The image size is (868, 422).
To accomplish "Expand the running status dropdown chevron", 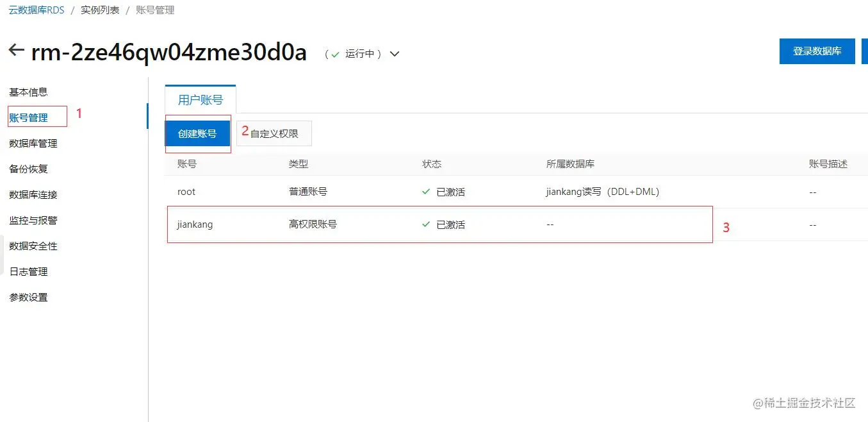I will click(x=395, y=54).
